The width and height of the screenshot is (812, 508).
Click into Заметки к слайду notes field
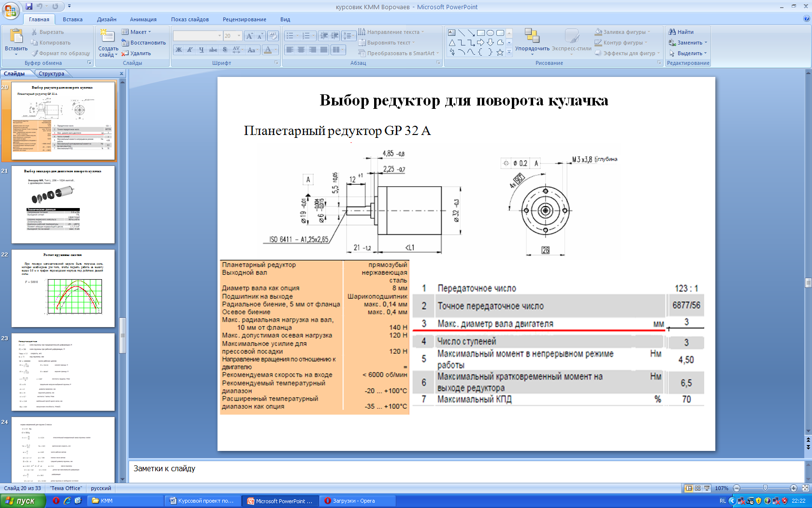pyautogui.click(x=466, y=471)
